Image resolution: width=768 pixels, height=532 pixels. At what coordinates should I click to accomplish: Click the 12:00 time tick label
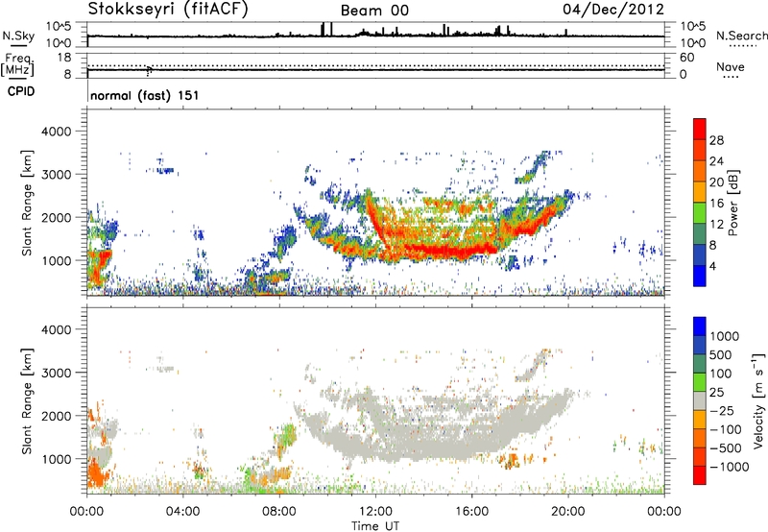(375, 512)
